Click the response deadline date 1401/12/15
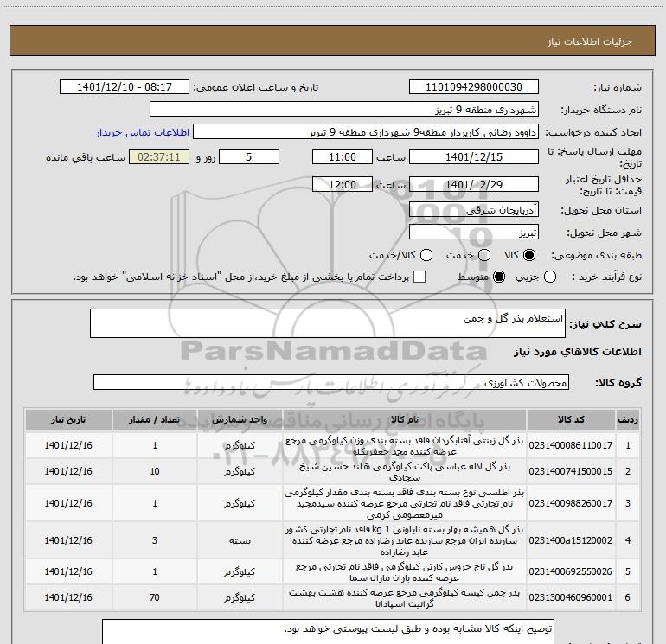This screenshot has height=644, width=666. pyautogui.click(x=474, y=156)
